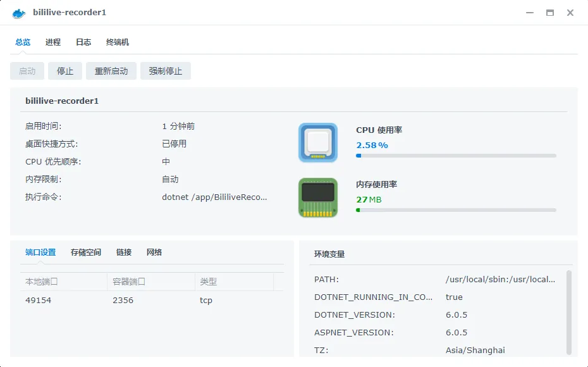This screenshot has height=367, width=588.
Task: Select the 总览 tab
Action: (23, 42)
